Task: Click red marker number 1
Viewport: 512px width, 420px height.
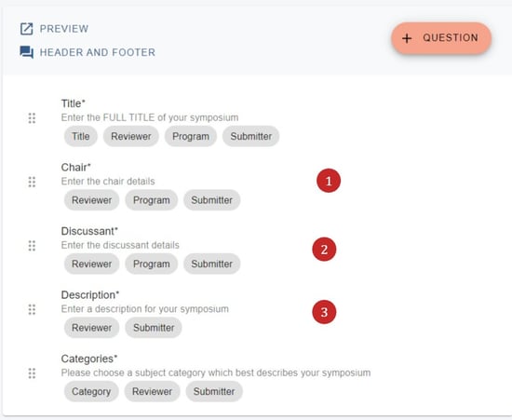Action: click(329, 181)
